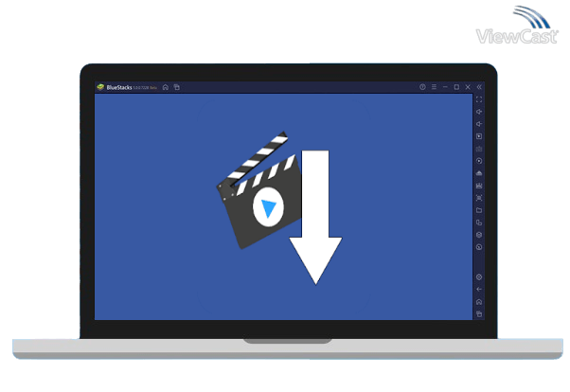Open the hexagon stacked-layers icon in the sidebar
This screenshot has width=570, height=392.
point(479,235)
